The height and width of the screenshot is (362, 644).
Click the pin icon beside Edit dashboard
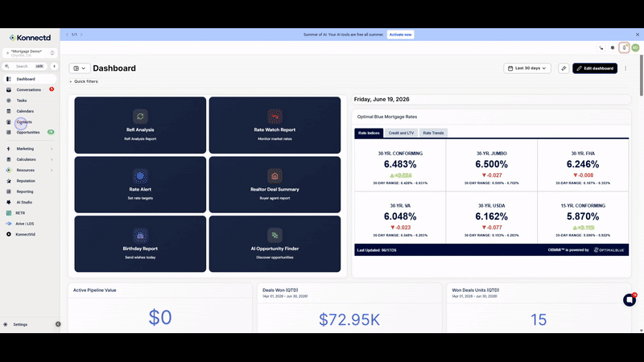tap(563, 68)
